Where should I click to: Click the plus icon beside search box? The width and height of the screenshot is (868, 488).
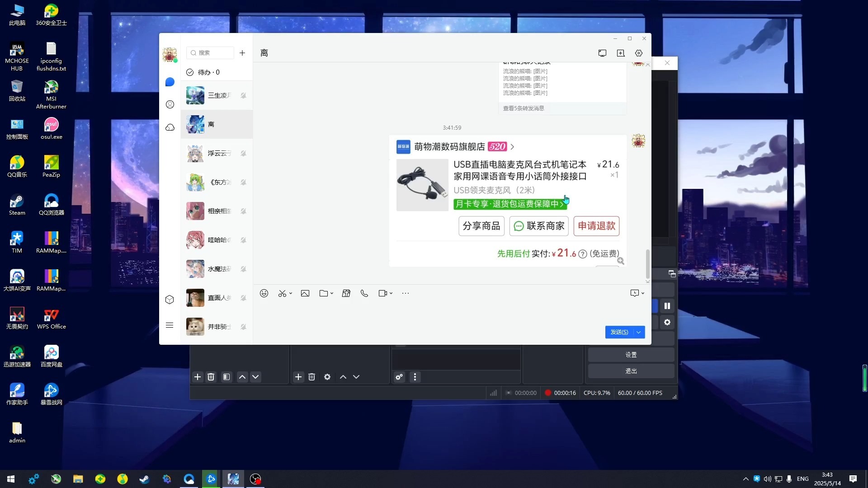(x=242, y=53)
